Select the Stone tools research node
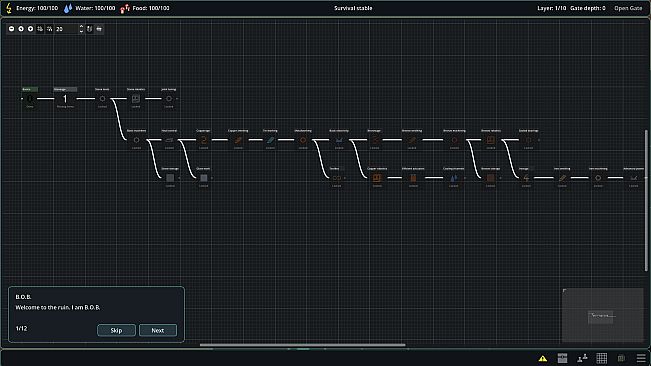This screenshot has width=651, height=366. 102,98
